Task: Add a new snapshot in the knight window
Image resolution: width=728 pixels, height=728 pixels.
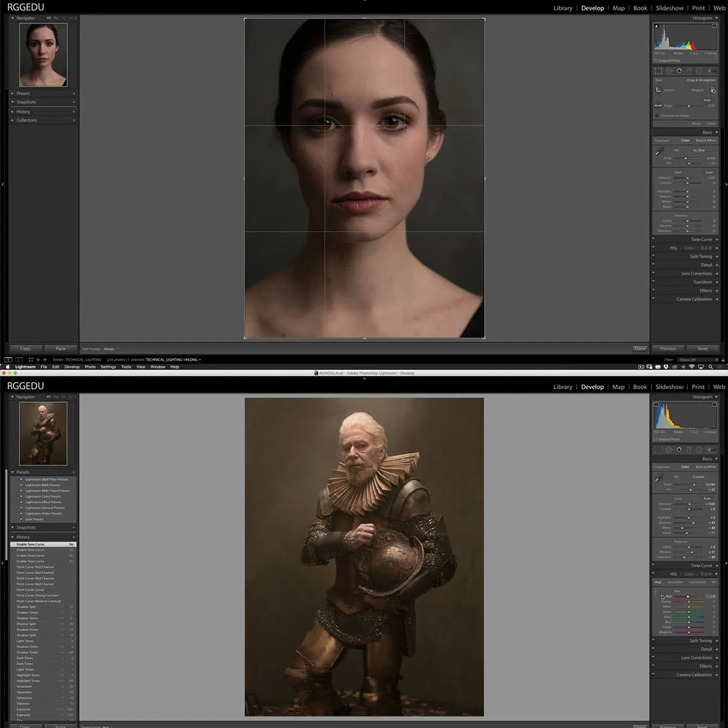Action: (74, 527)
